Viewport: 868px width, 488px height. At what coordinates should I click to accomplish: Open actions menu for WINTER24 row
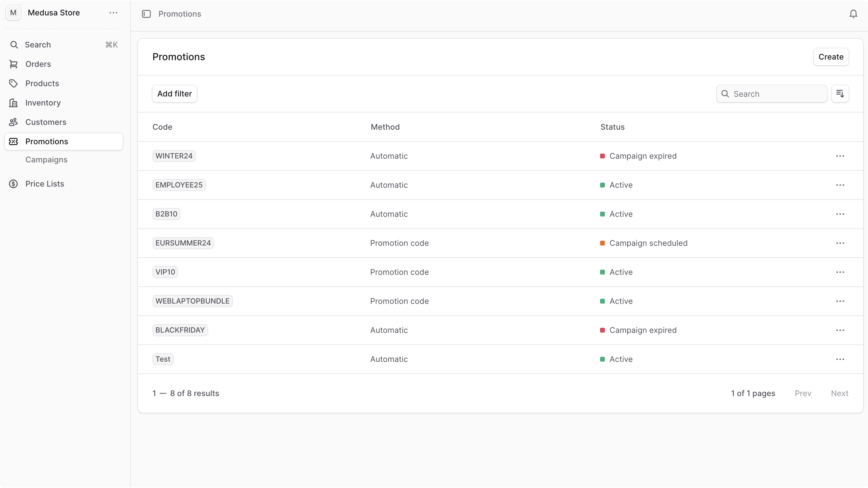click(840, 156)
